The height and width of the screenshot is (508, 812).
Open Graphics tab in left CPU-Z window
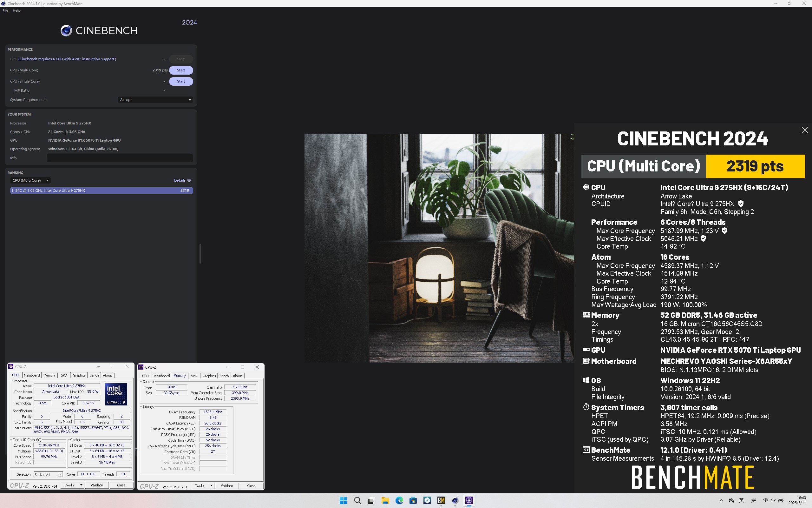pyautogui.click(x=79, y=375)
